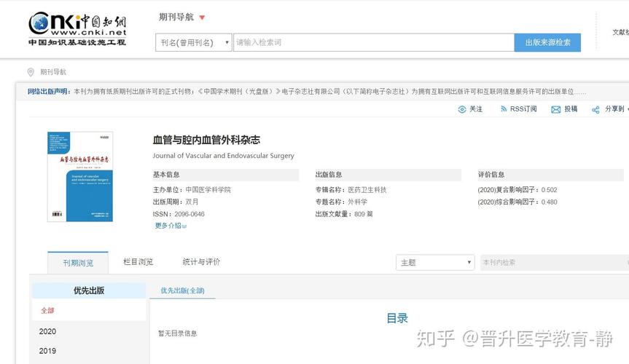Click 主办单位 value 中国医学科学院
This screenshot has width=629, height=364.
[208, 189]
